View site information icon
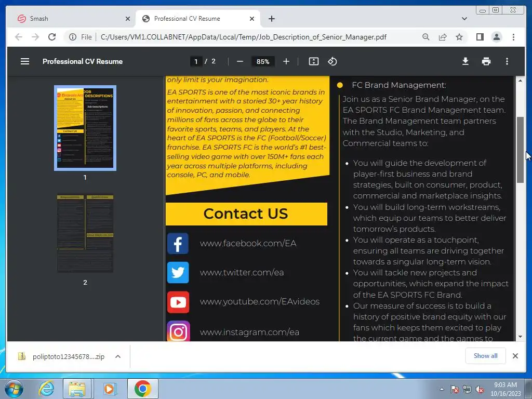Viewport: 532px width, 399px height. [73, 37]
